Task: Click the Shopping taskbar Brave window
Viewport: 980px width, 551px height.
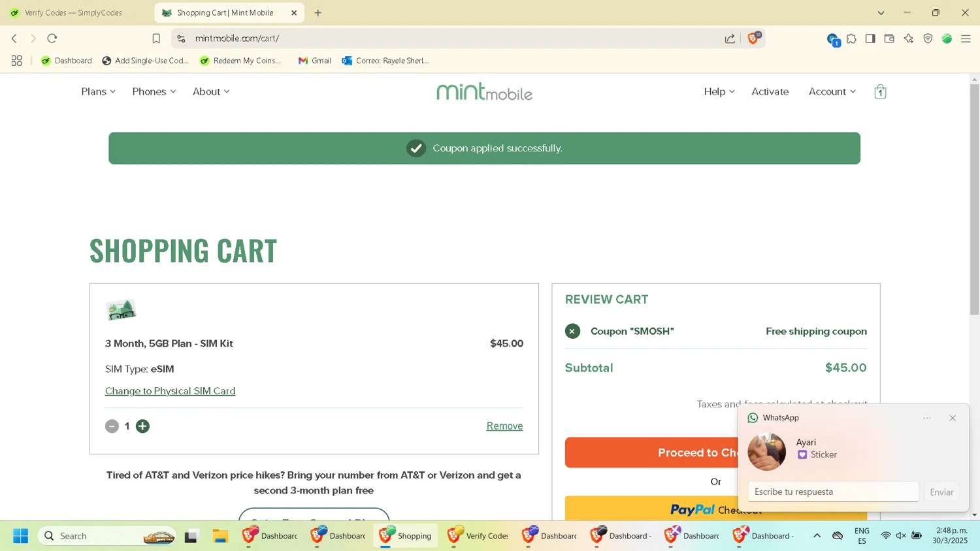Action: pos(406,536)
